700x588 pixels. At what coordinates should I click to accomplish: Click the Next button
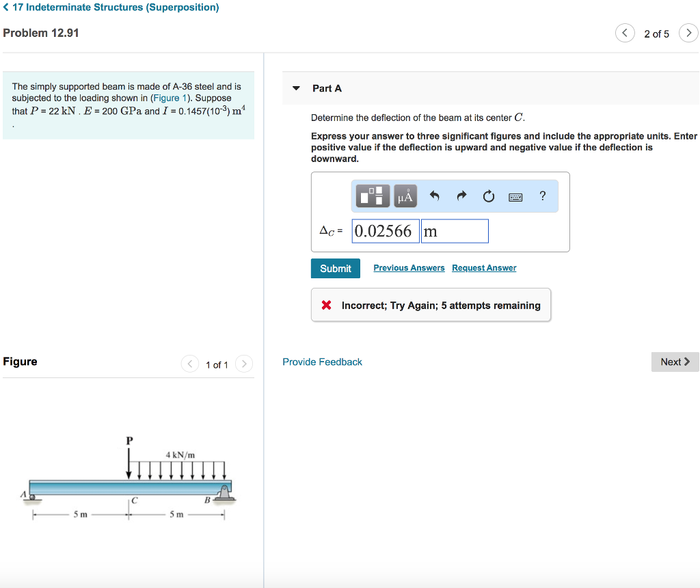coord(674,362)
